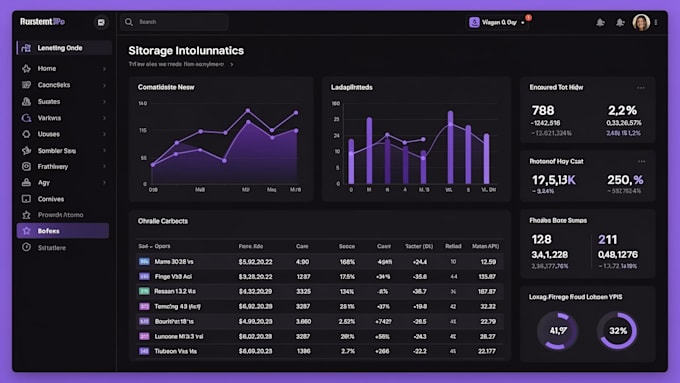Open the Sittattere sidebar item
Image resolution: width=680 pixels, height=383 pixels.
63,248
